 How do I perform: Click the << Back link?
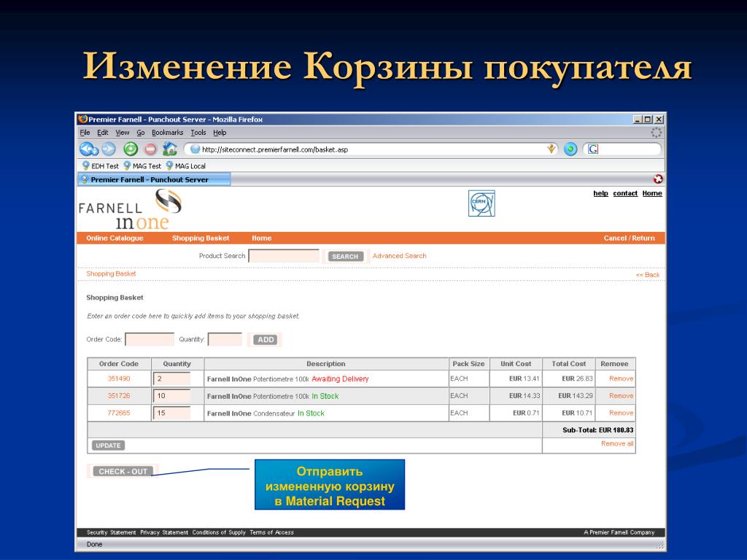pyautogui.click(x=648, y=275)
